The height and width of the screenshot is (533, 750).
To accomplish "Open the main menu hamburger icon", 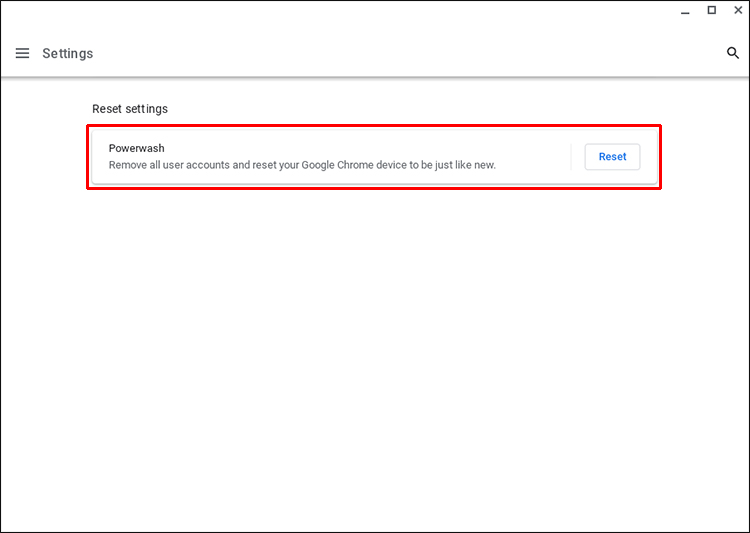I will [22, 53].
